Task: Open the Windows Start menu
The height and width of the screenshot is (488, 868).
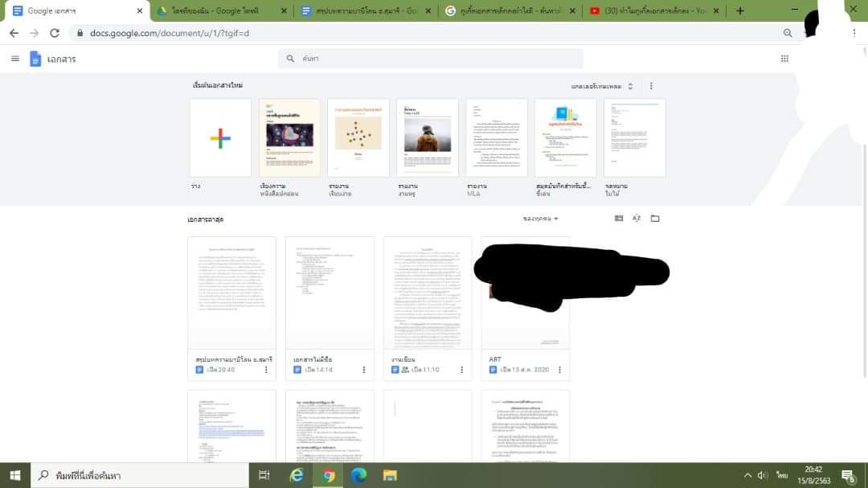Action: click(15, 475)
